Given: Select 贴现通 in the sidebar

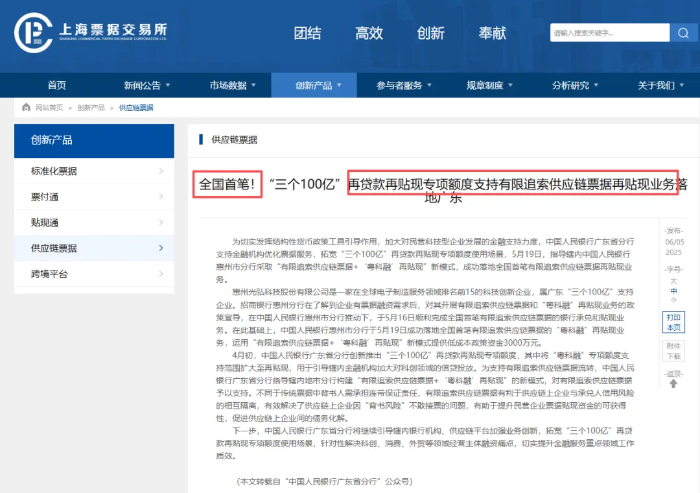Looking at the screenshot, I should [94, 222].
